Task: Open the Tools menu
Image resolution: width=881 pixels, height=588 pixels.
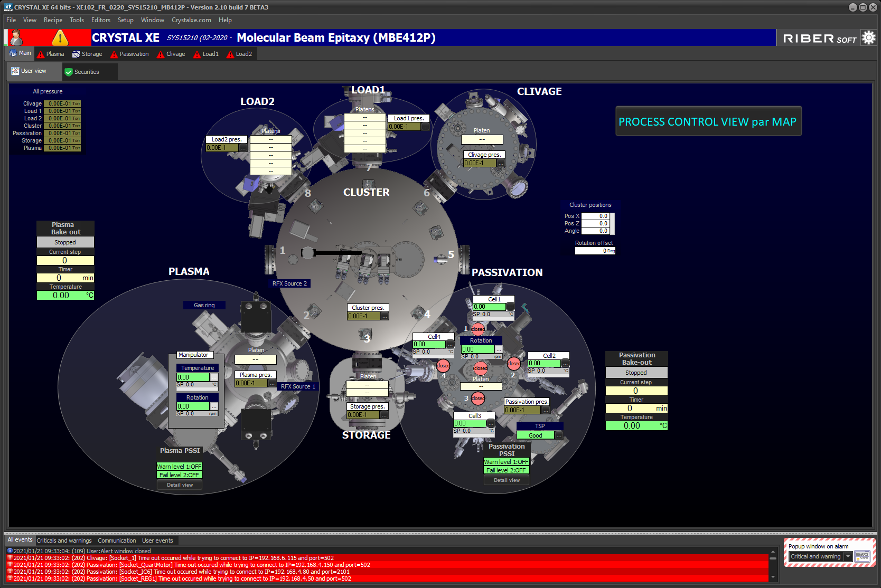Action: pyautogui.click(x=77, y=20)
